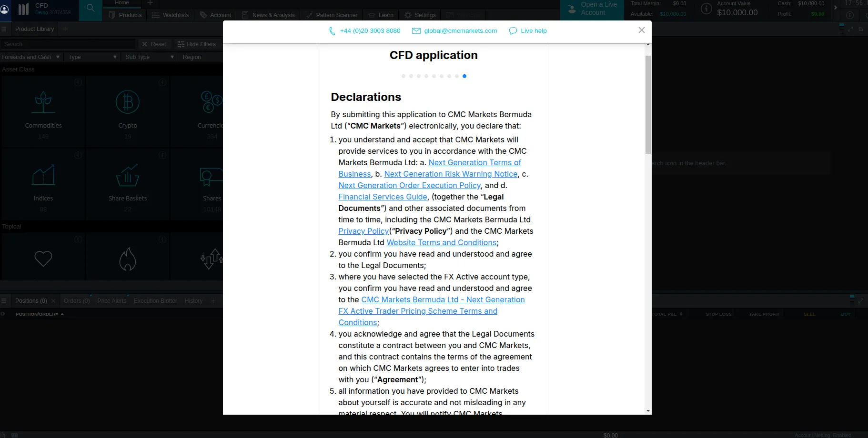This screenshot has width=868, height=438.
Task: Expand the account summary chevron arrow
Action: click(835, 8)
